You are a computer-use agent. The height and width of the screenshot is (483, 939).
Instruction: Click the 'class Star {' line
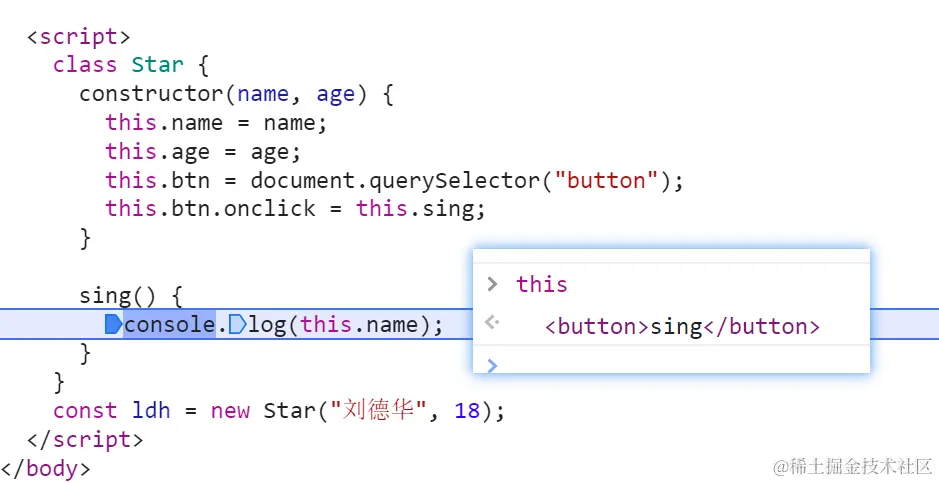coord(131,65)
